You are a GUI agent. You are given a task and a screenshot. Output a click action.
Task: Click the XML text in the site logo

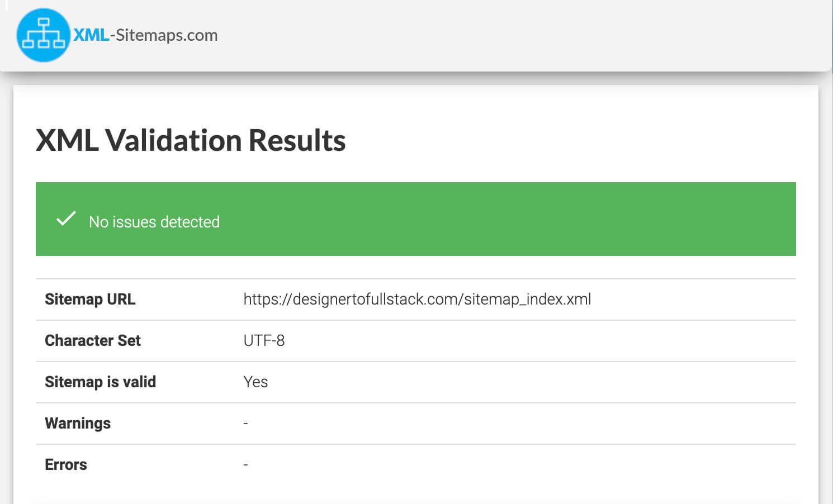point(91,35)
